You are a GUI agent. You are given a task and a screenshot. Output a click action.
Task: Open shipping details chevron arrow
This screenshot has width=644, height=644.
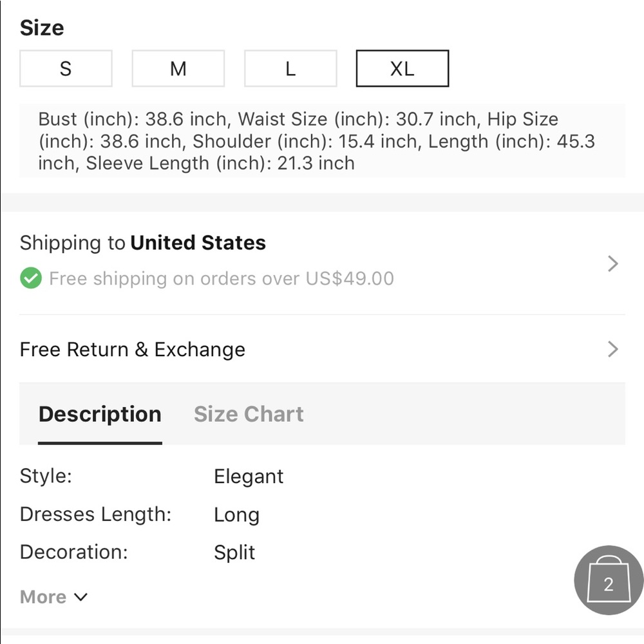[613, 263]
